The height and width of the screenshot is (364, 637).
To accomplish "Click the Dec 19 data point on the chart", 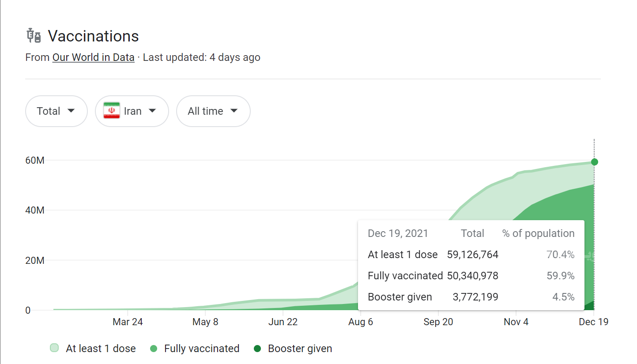I will click(594, 162).
